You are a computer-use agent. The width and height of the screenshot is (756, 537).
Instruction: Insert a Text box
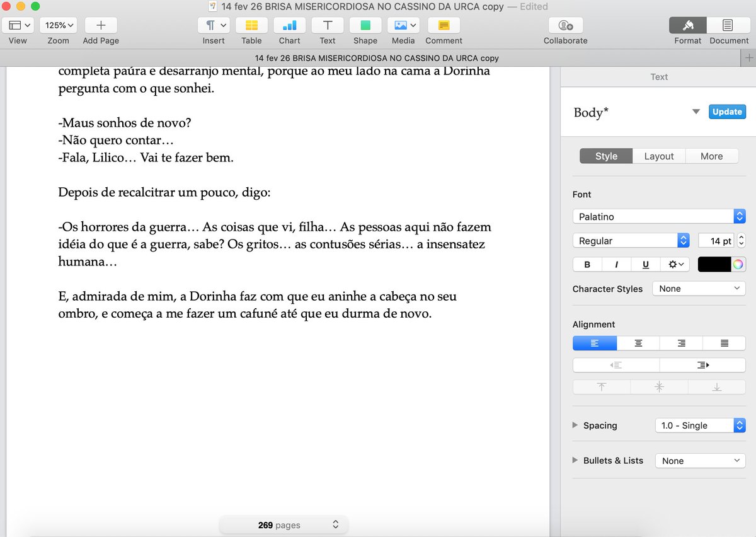328,25
